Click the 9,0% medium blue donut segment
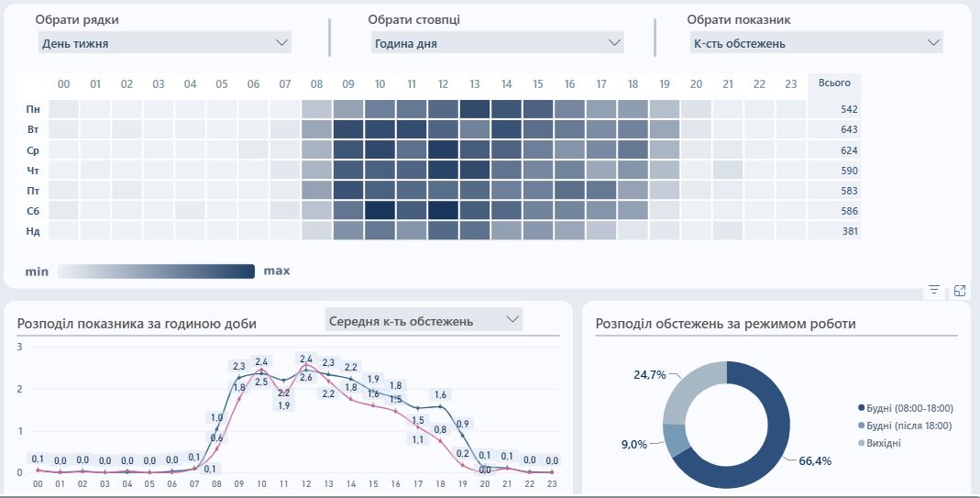 [675, 440]
